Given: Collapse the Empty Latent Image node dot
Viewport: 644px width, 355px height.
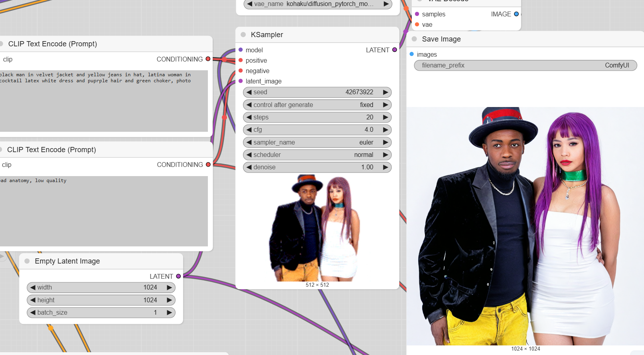Looking at the screenshot, I should click(27, 261).
